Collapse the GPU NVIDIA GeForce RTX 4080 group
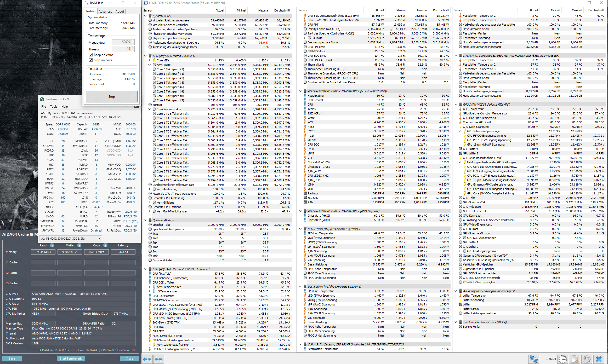Screen dimensions: 608x364 tap(456, 105)
